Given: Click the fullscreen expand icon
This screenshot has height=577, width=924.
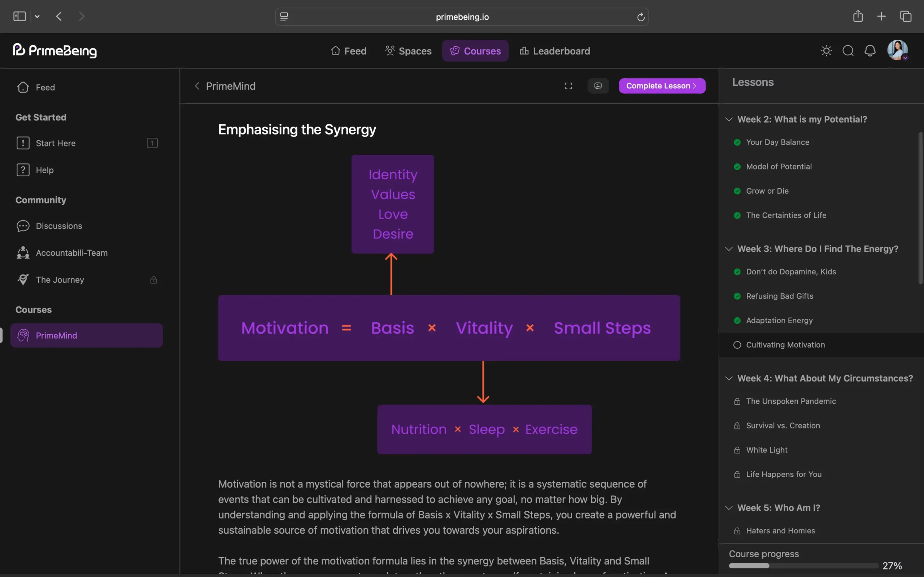Looking at the screenshot, I should click(568, 86).
